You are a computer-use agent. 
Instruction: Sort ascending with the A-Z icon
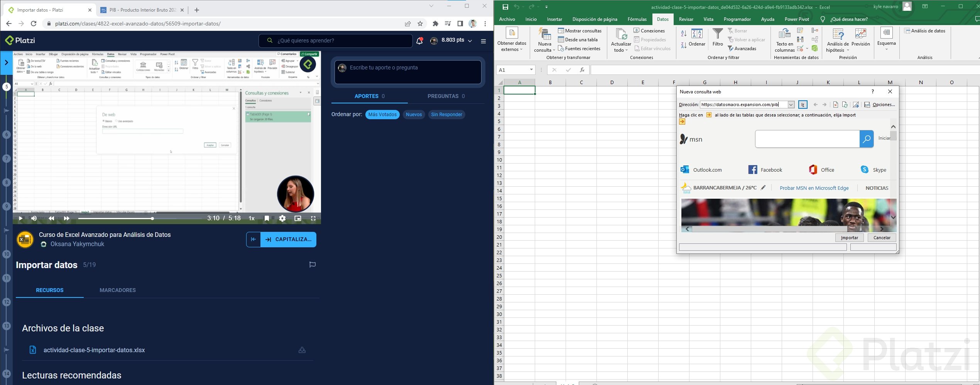click(x=684, y=34)
